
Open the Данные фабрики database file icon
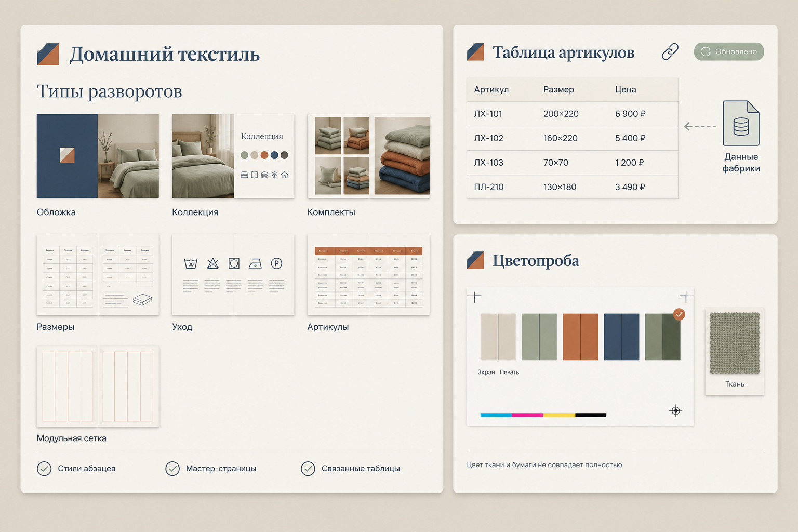coord(741,123)
